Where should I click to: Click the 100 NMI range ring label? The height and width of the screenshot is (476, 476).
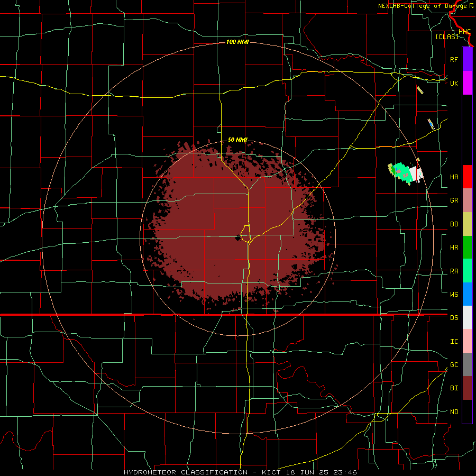pos(237,42)
